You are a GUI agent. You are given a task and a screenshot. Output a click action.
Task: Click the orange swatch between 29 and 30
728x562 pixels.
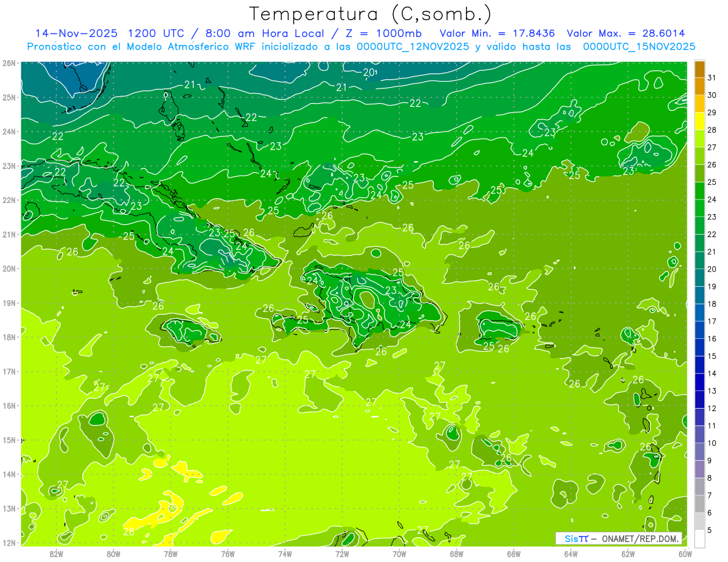click(x=699, y=104)
